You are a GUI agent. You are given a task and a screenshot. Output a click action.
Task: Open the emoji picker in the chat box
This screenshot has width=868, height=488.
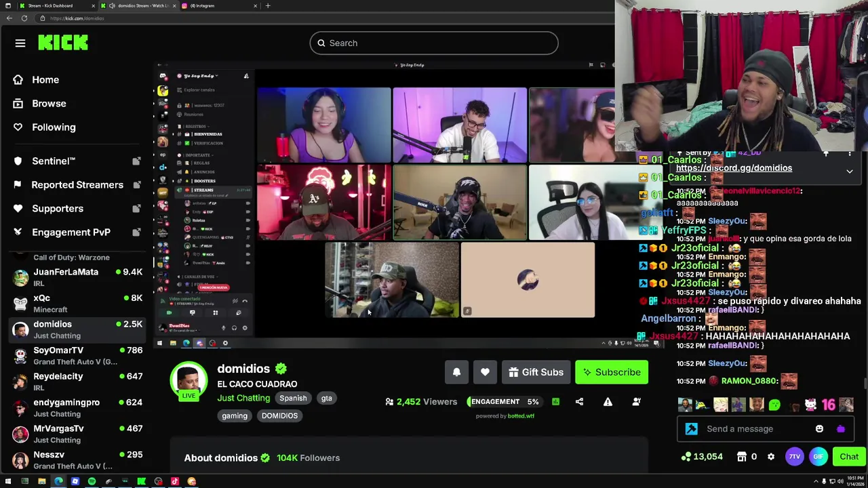[x=819, y=428]
